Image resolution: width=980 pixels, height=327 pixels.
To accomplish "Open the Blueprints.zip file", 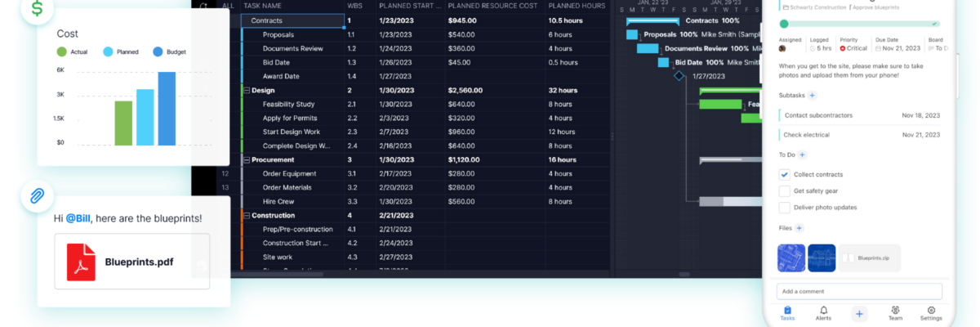I will [x=869, y=258].
